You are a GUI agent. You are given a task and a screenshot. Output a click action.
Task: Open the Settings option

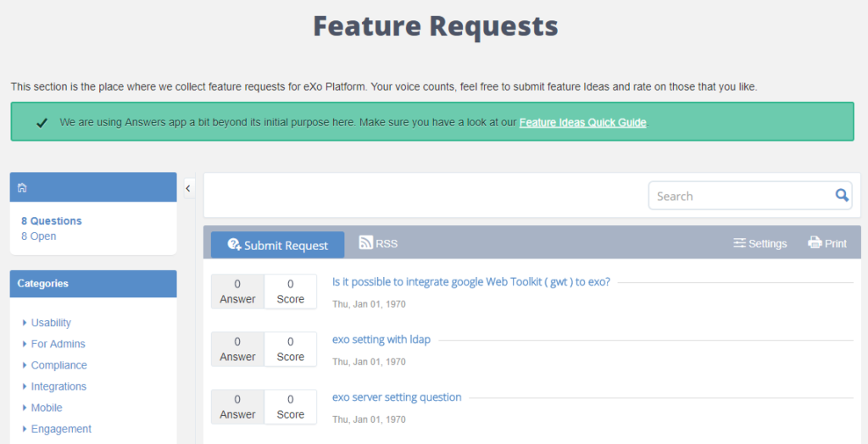760,243
